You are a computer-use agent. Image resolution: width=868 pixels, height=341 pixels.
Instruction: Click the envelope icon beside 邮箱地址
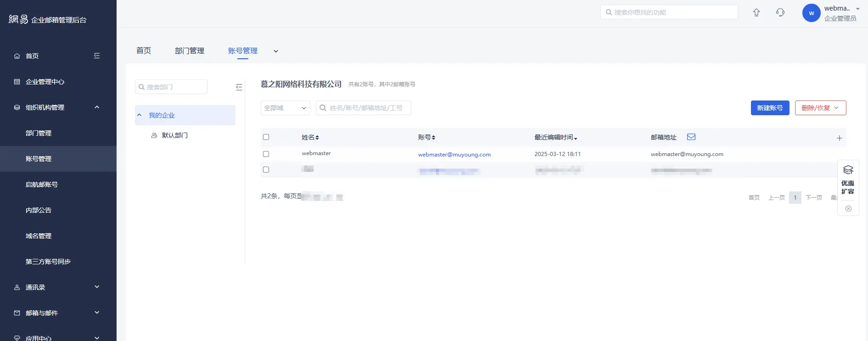coord(691,137)
